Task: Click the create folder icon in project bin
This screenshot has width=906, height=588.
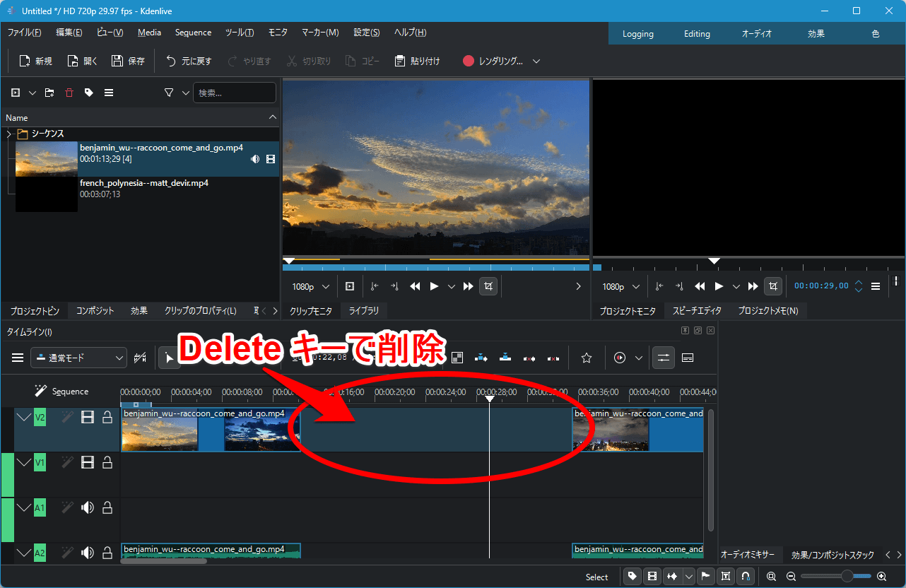Action: pos(49,93)
